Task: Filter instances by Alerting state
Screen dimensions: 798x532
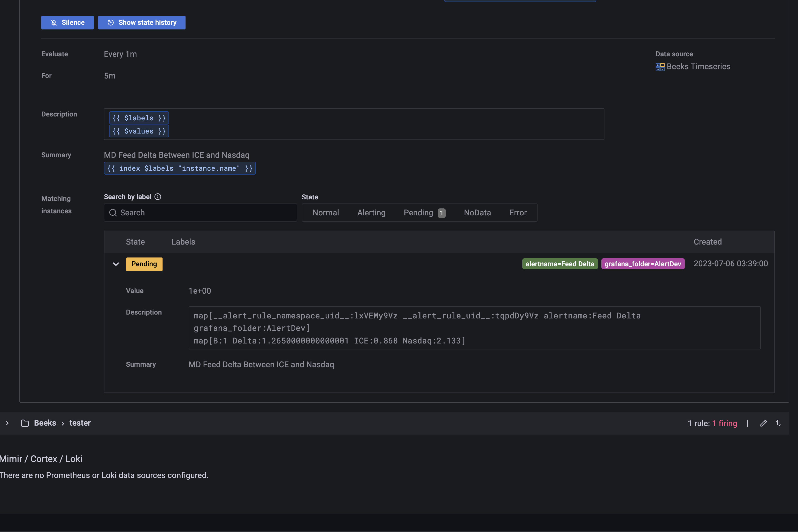Action: 371,213
